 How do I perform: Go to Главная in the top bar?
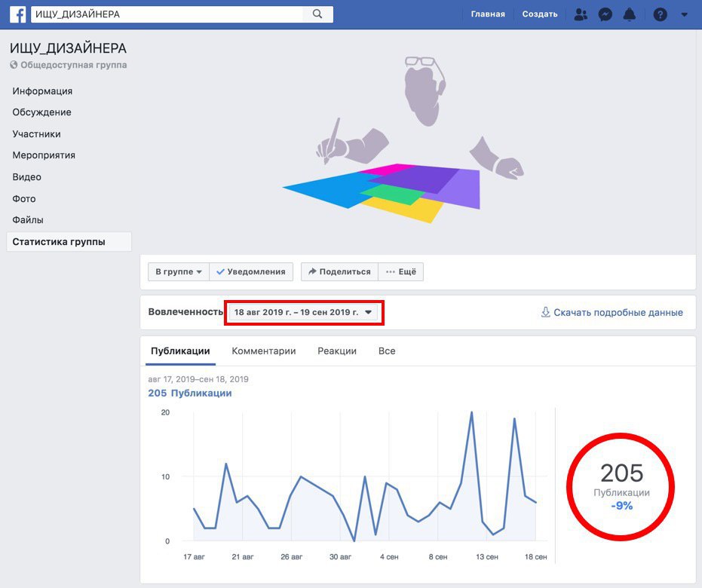[487, 14]
